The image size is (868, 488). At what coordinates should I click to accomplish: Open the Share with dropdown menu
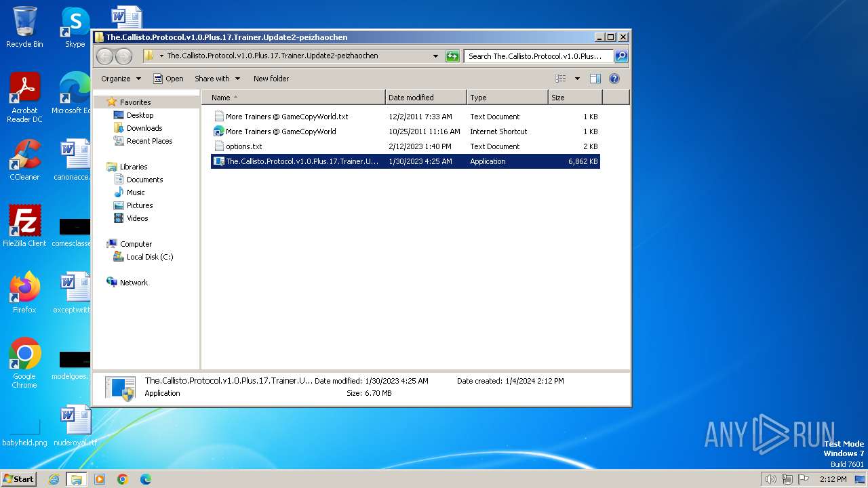[217, 79]
